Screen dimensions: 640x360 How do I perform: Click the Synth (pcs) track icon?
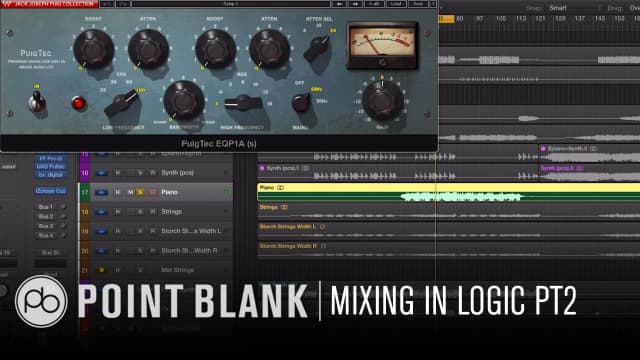101,173
